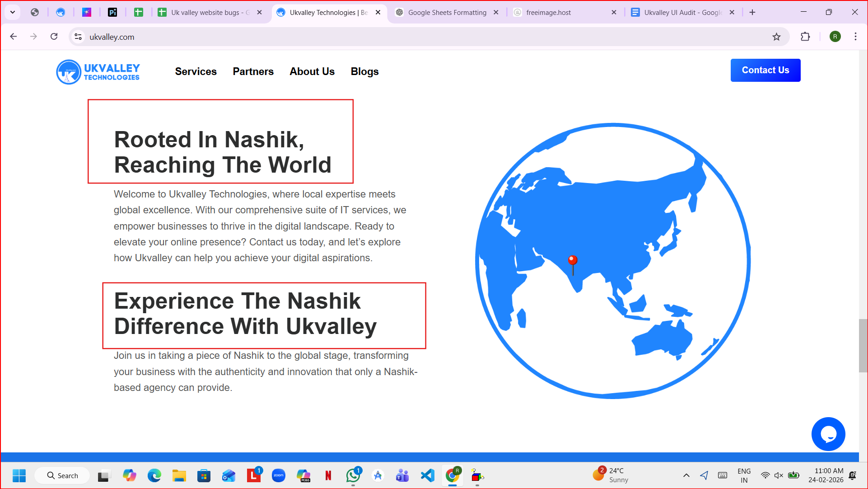
Task: Toggle the muted volume icon
Action: click(779, 475)
